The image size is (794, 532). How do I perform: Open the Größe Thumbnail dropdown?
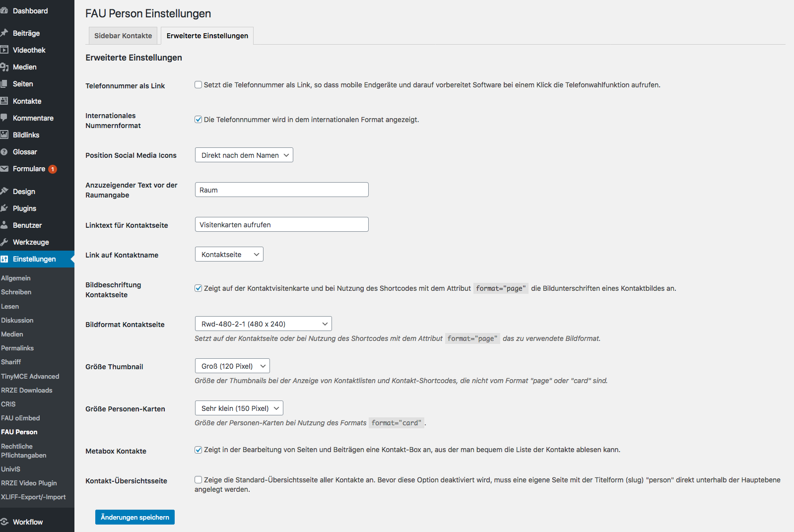click(232, 366)
